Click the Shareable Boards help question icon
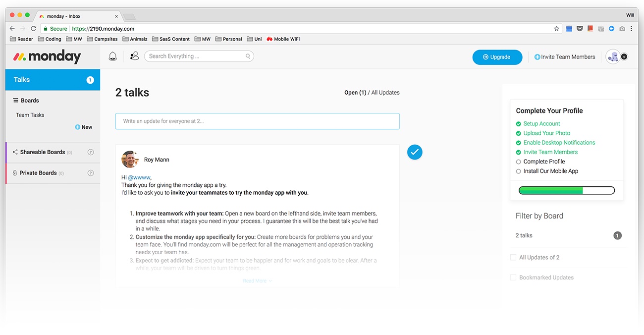The height and width of the screenshot is (335, 644). tap(91, 152)
